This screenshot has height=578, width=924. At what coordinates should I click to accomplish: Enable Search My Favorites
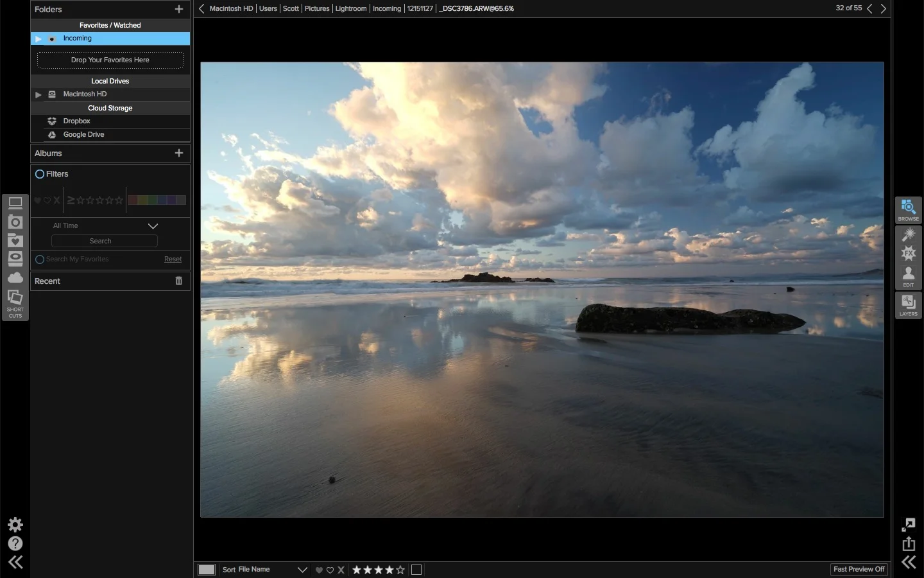pos(39,259)
